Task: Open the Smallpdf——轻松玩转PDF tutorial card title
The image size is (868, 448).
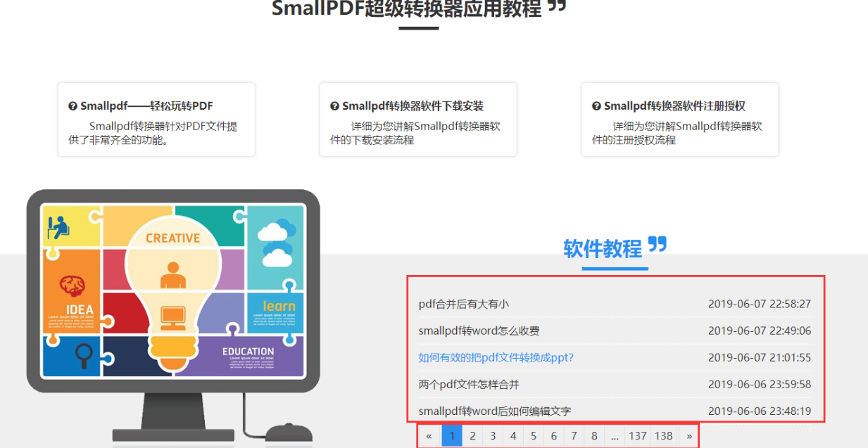Action: pos(146,106)
